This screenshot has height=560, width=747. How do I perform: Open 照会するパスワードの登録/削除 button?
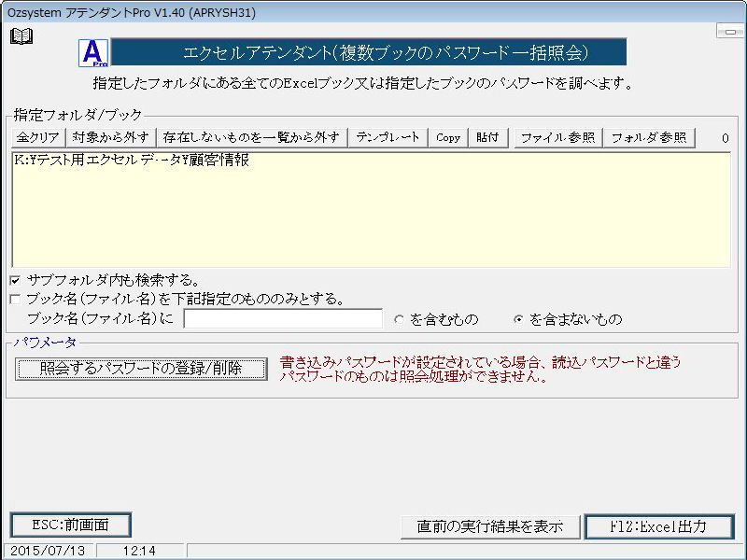point(141,369)
